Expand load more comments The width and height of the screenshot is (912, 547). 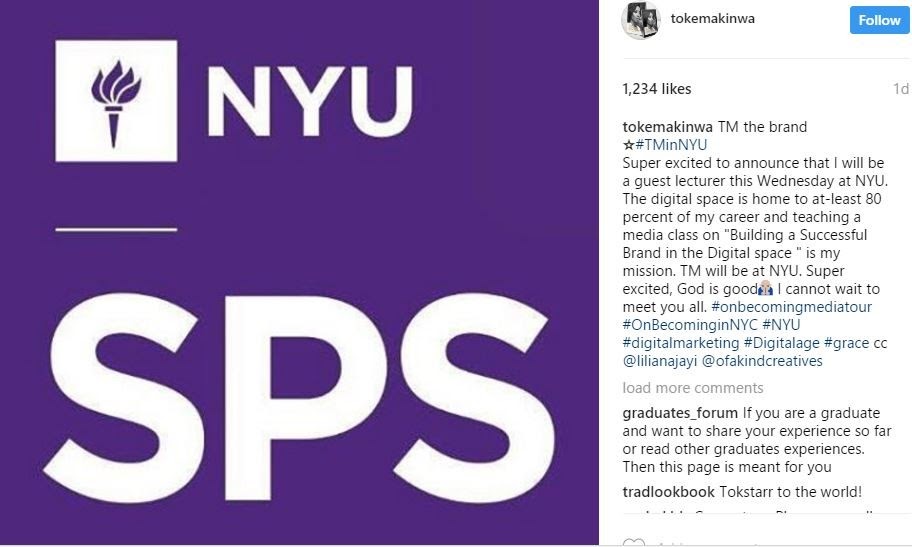692,388
